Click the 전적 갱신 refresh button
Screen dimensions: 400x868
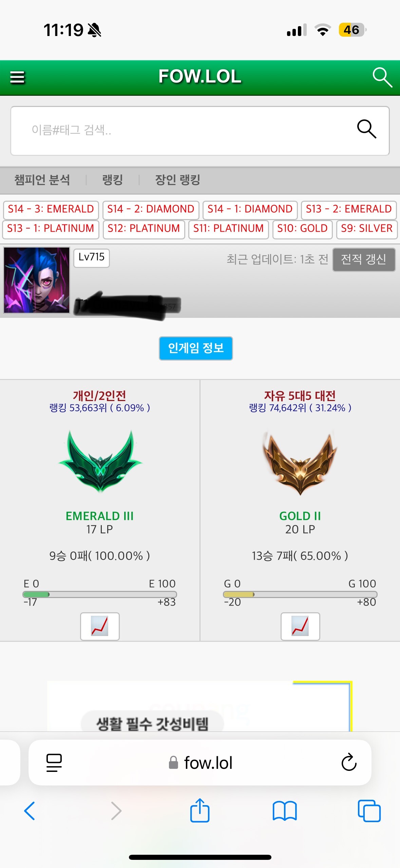point(364,259)
